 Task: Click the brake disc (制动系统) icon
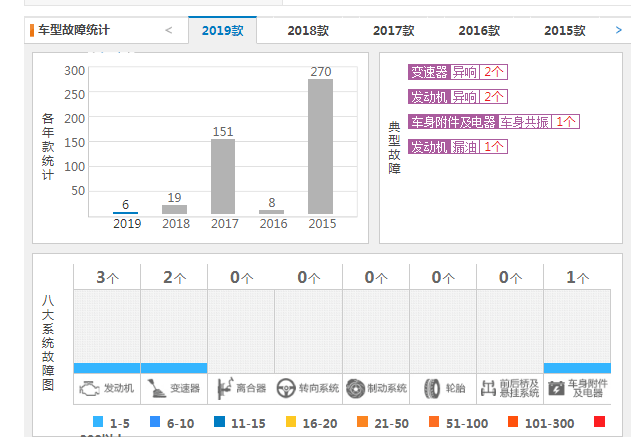[355, 389]
